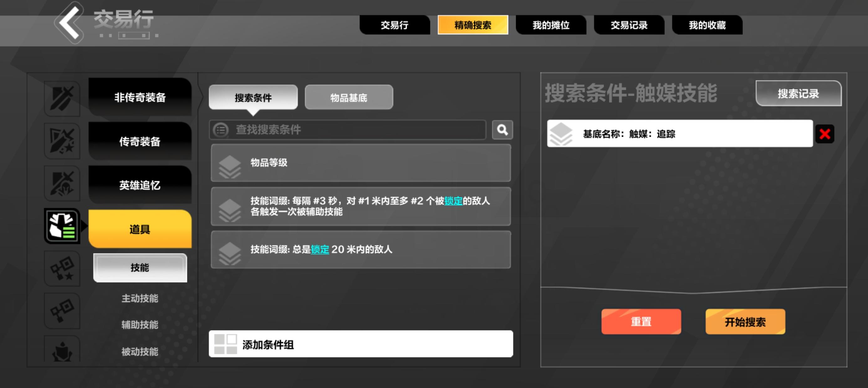Select the 道具 category
The image size is (868, 388).
tap(140, 229)
